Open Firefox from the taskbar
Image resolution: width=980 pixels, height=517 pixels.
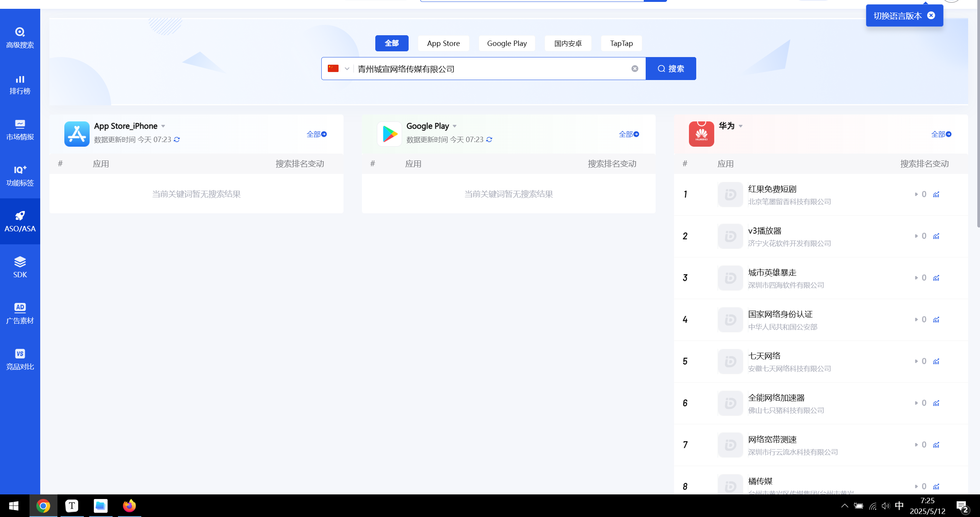tap(129, 506)
